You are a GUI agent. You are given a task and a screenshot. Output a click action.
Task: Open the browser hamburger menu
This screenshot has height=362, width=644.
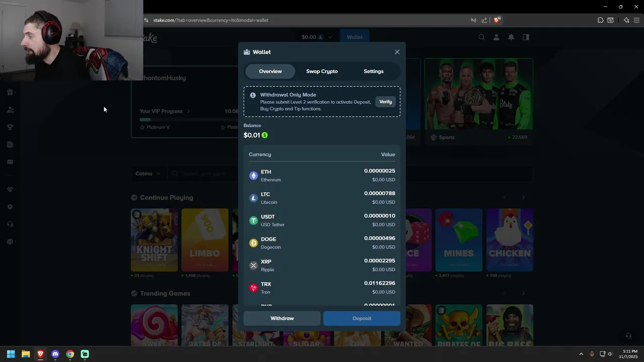tap(636, 20)
